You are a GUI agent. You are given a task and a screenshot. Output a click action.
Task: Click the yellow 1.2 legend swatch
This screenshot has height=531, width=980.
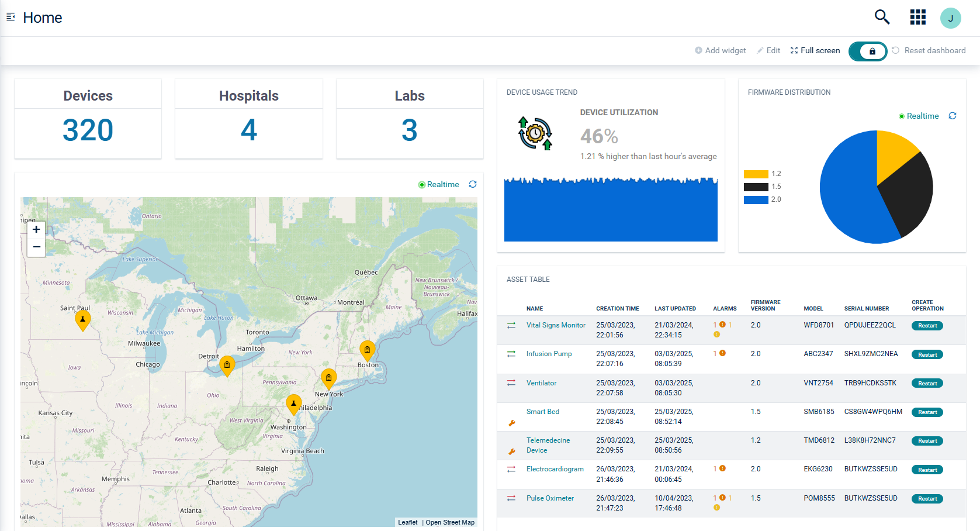[x=756, y=174]
